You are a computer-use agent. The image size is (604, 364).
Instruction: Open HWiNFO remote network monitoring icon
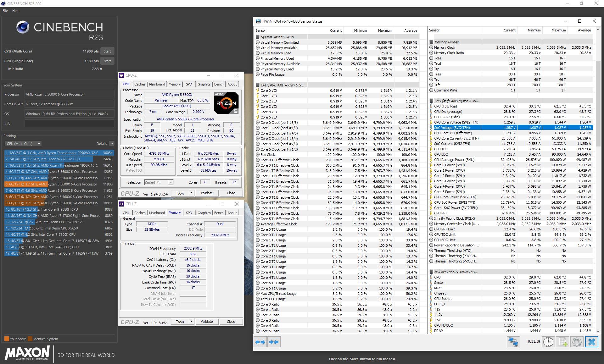coord(513,342)
